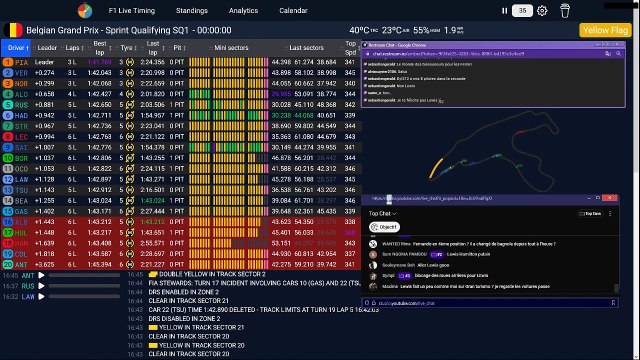Viewport: 640px width, 360px height.
Task: Click the Mini sectors column header
Action: click(231, 48)
